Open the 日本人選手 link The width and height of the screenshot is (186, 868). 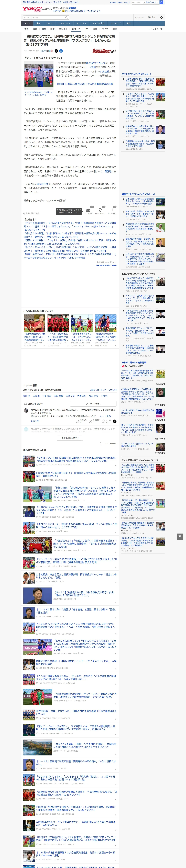[113, 390]
